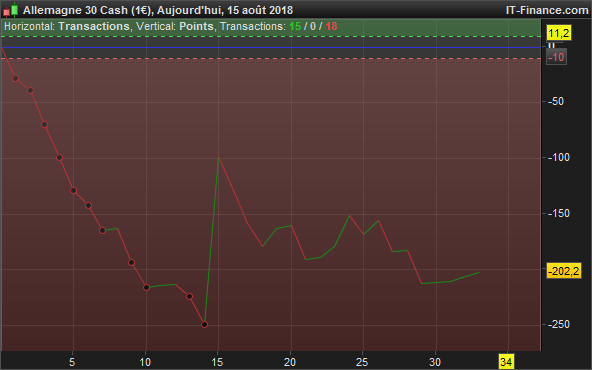The height and width of the screenshot is (370, 592).
Task: Click the curve's end at transaction 33
Action: 479,272
